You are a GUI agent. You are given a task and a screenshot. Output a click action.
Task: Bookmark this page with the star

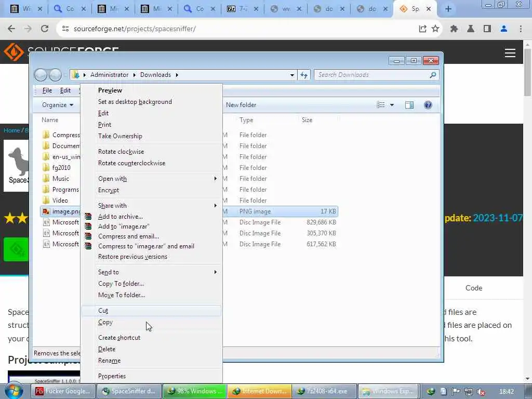[x=435, y=29]
